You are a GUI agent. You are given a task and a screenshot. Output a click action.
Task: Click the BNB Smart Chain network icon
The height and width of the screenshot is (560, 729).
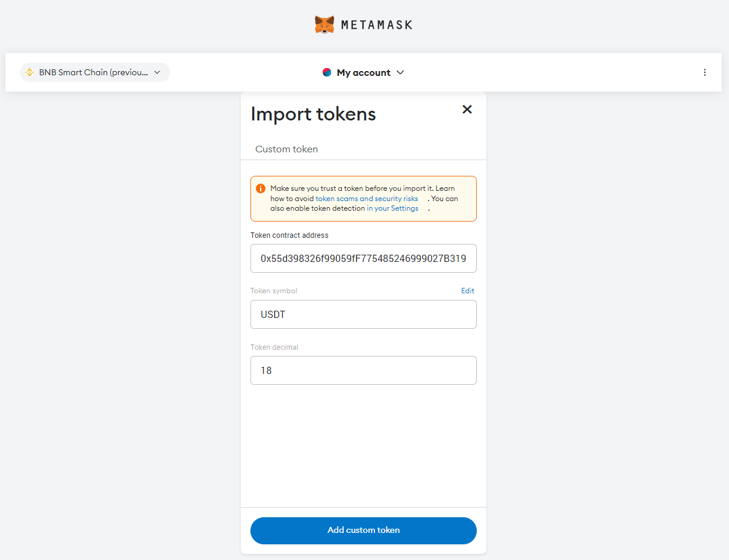pyautogui.click(x=29, y=72)
